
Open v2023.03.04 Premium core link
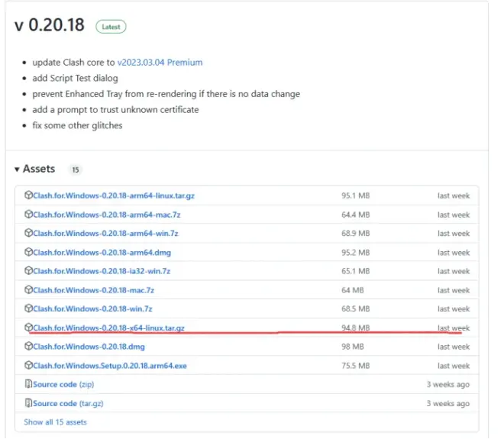coord(160,63)
